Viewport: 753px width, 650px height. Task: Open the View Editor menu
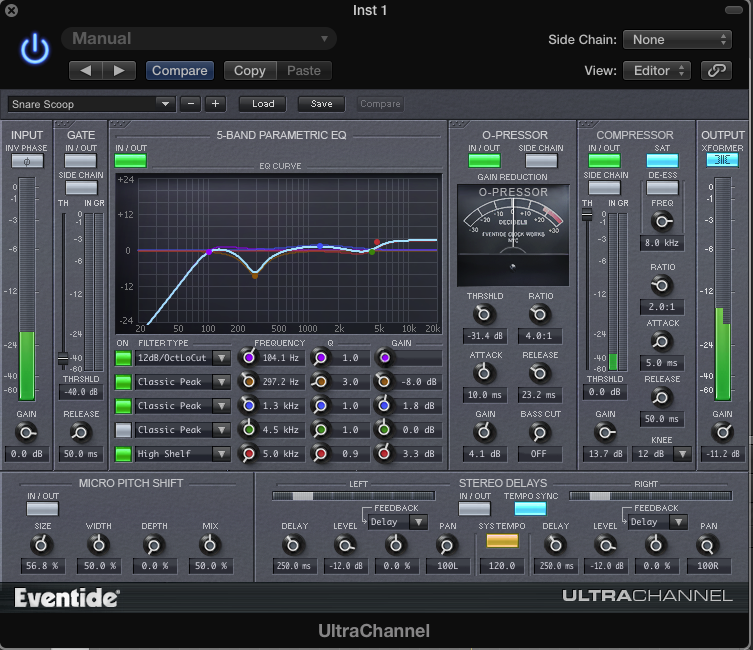pyautogui.click(x=656, y=71)
